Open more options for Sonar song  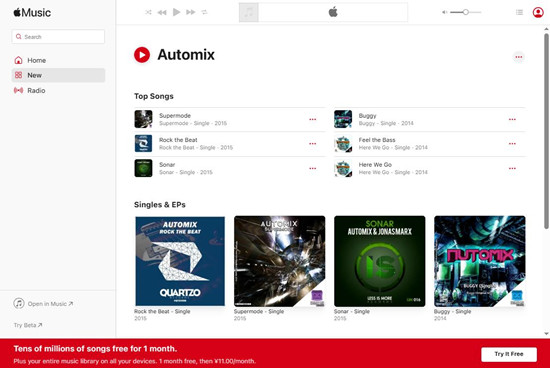tap(313, 168)
